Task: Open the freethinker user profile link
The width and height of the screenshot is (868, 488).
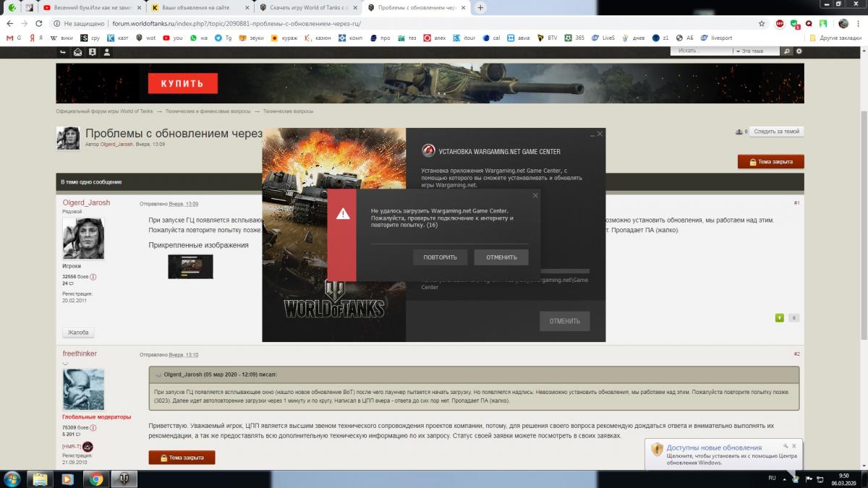Action: tap(80, 354)
